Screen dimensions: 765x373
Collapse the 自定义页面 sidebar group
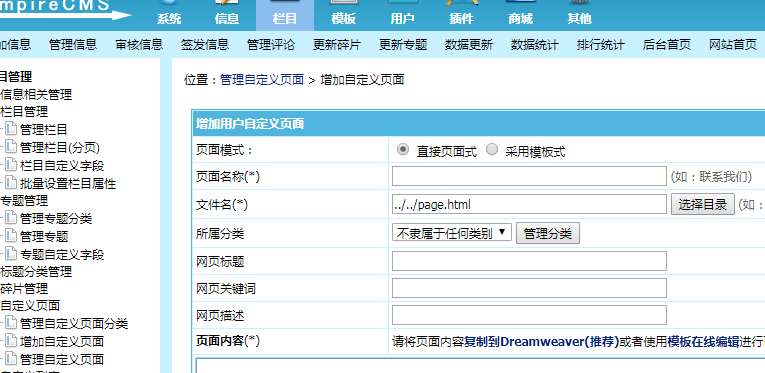tap(30, 306)
